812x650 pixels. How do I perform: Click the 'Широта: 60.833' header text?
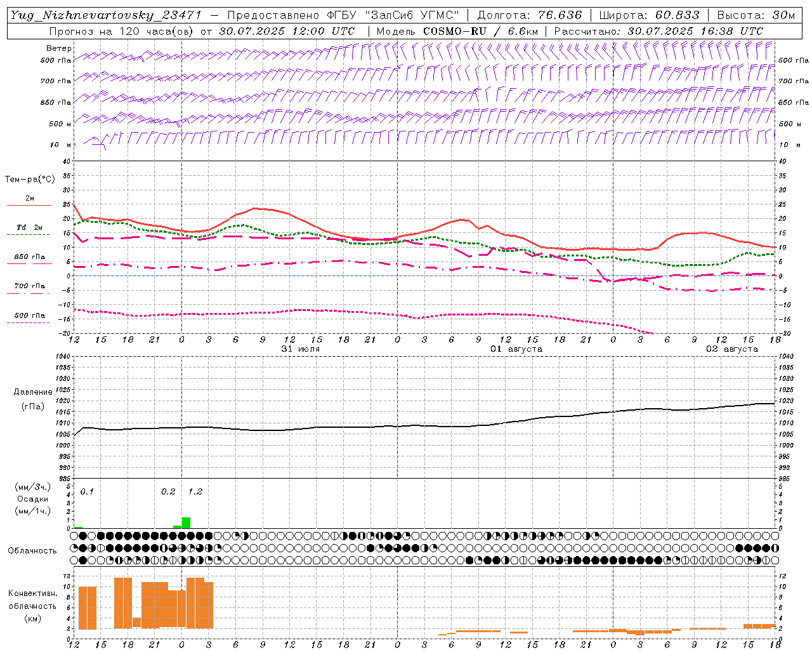(650, 15)
